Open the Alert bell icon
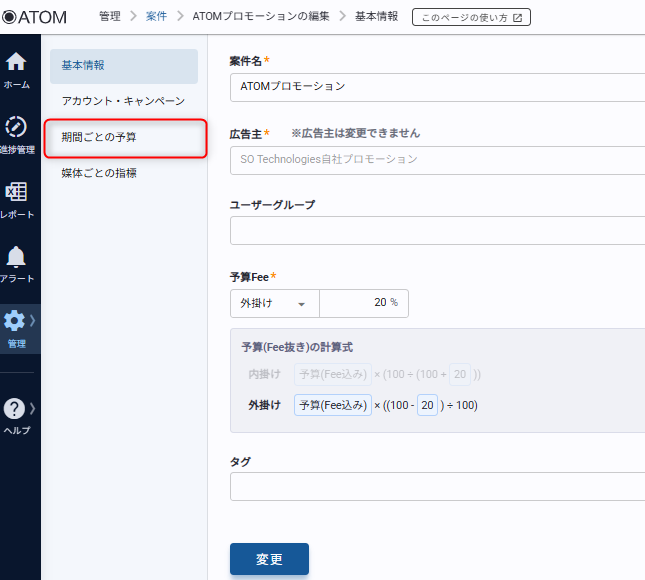The width and height of the screenshot is (645, 580). (x=16, y=257)
